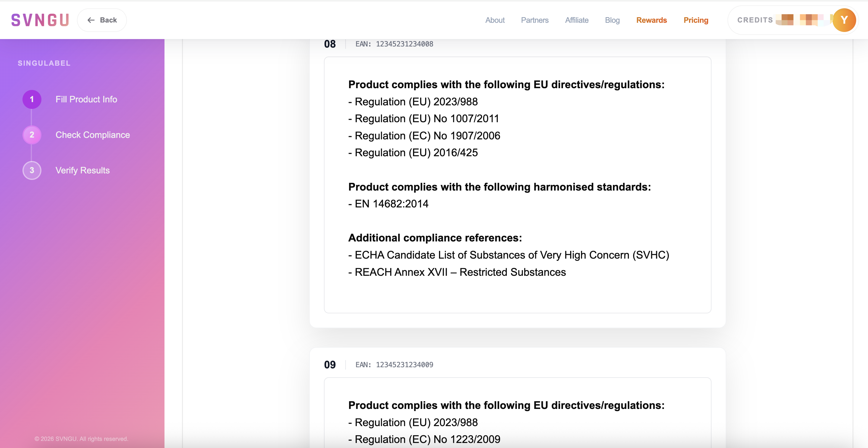Screen dimensions: 868x448
Task: Click EAN 12345231234009 text
Action: [x=394, y=365]
